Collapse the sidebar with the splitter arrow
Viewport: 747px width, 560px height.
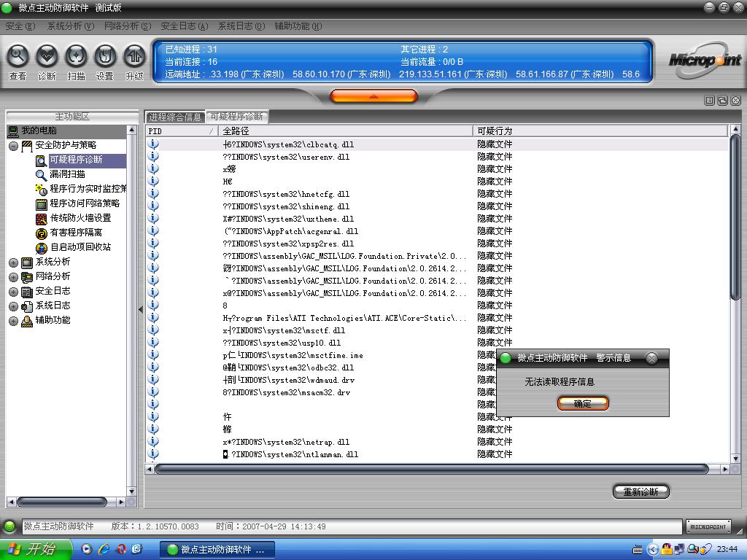(x=141, y=309)
